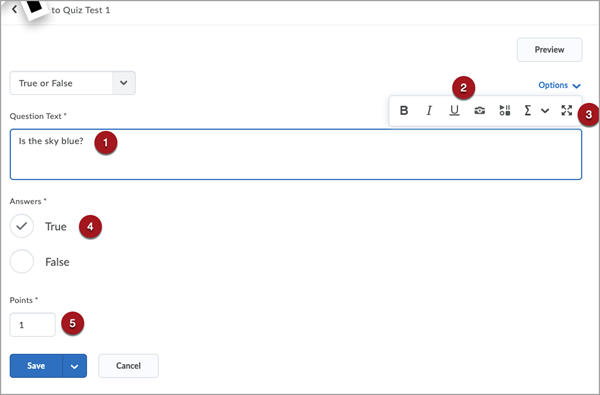
Task: Click the 'True' answer label text
Action: pos(56,227)
